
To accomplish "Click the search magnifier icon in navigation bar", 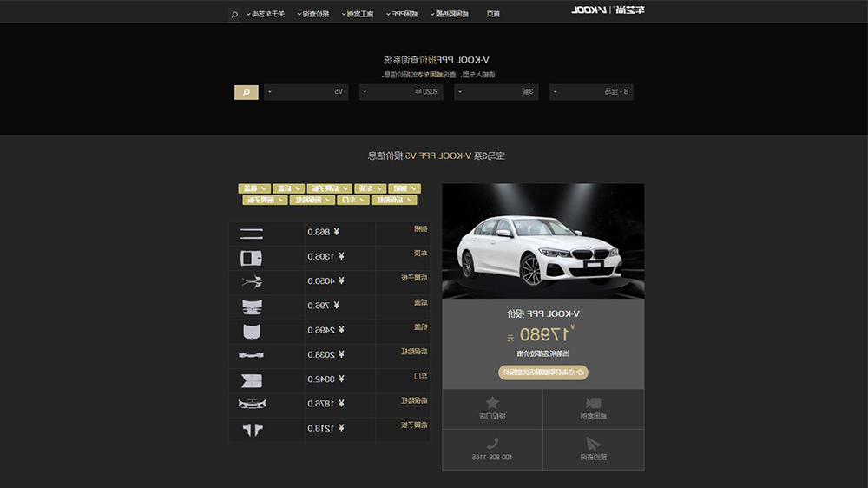I will click(x=234, y=15).
